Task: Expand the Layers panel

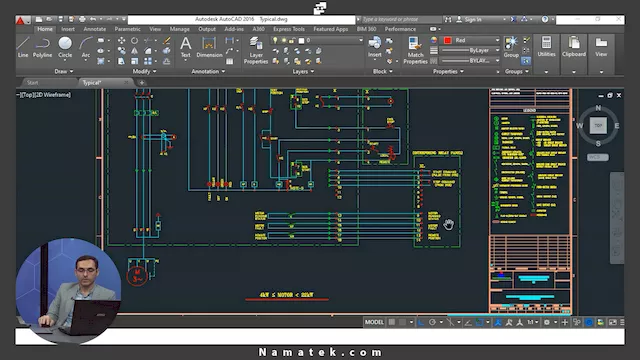Action: [x=303, y=71]
